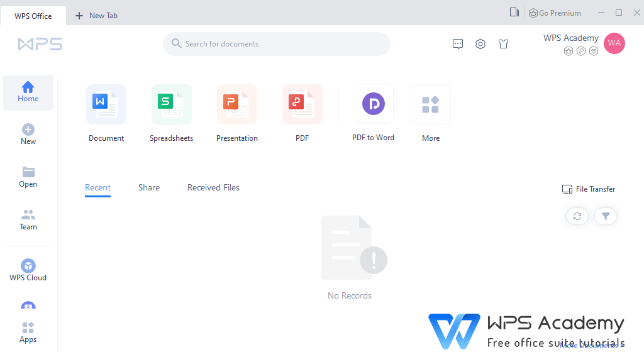This screenshot has height=362, width=644.
Task: Click the first membership badge under WPS Academy
Action: point(569,51)
